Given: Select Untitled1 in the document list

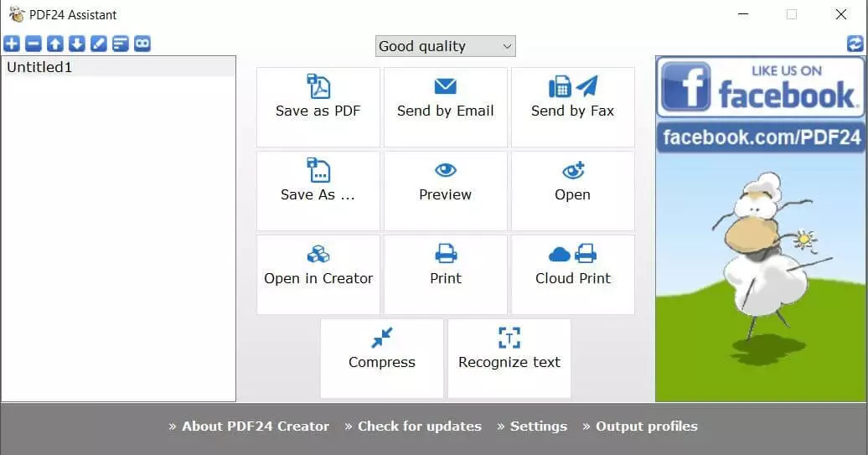Looking at the screenshot, I should [39, 67].
